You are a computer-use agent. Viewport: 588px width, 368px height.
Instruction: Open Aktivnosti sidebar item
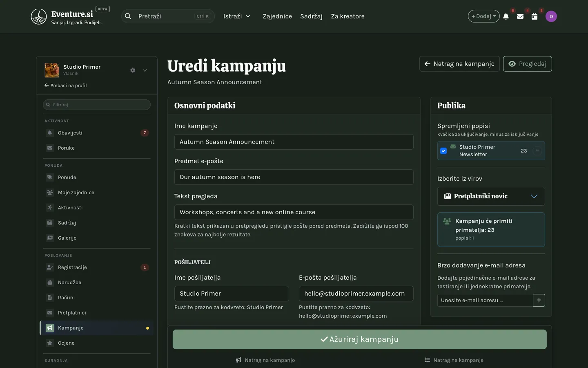pyautogui.click(x=97, y=208)
